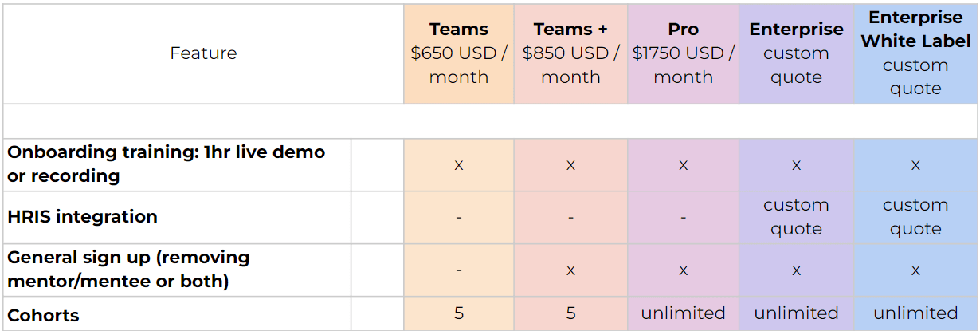Select the Teams + $850 USD header

(x=570, y=53)
